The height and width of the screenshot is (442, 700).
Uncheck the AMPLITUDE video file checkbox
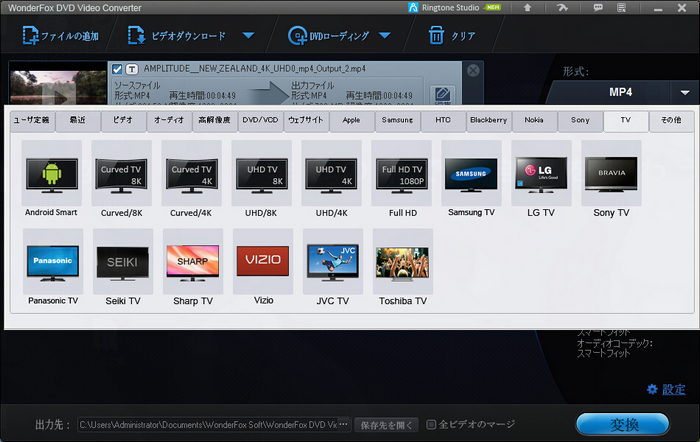pyautogui.click(x=117, y=69)
